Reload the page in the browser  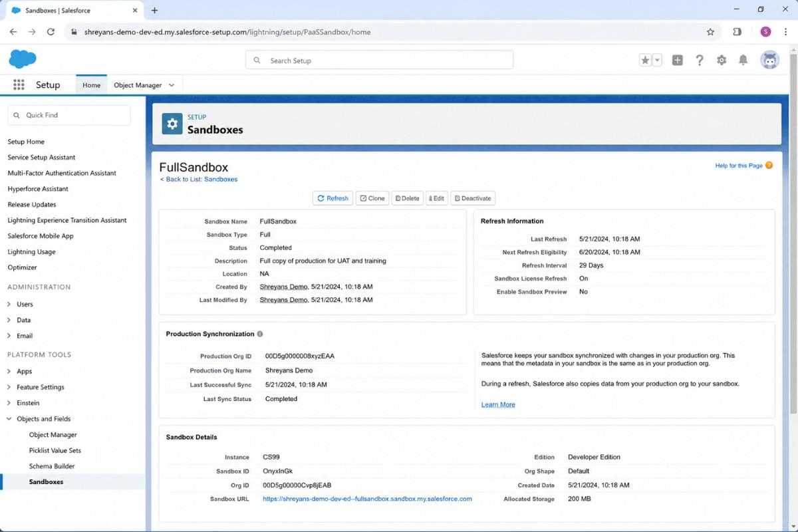point(51,32)
